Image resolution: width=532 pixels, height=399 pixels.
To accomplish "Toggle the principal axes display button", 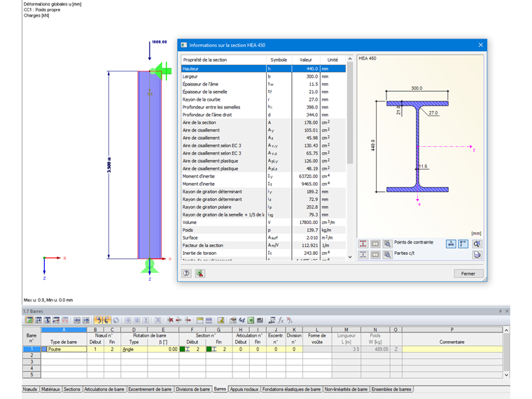I will pos(463,244).
